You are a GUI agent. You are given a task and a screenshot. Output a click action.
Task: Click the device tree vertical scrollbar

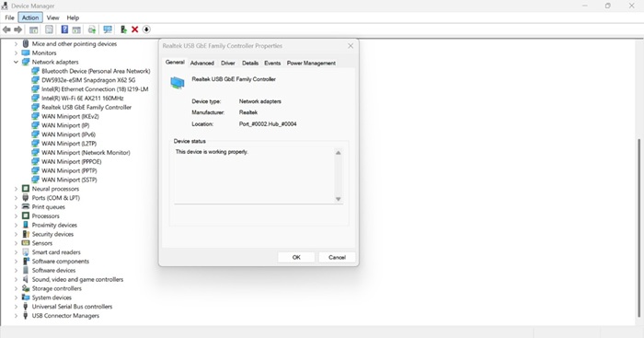point(638,228)
